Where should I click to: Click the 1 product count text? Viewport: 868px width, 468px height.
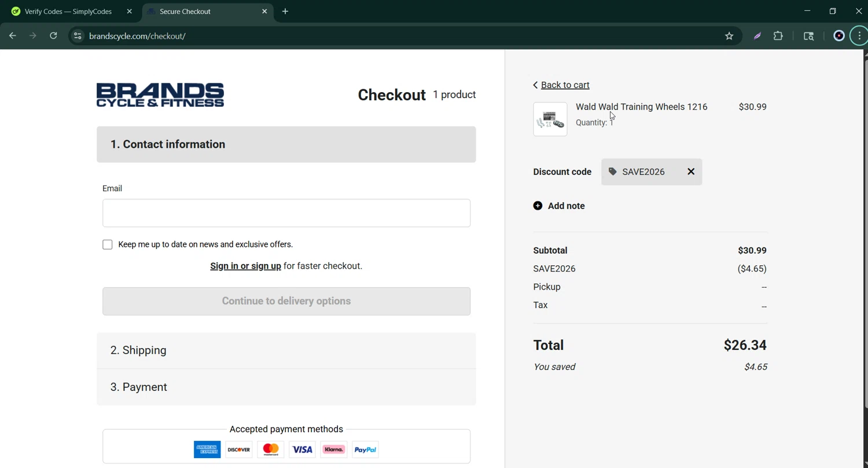coord(454,94)
